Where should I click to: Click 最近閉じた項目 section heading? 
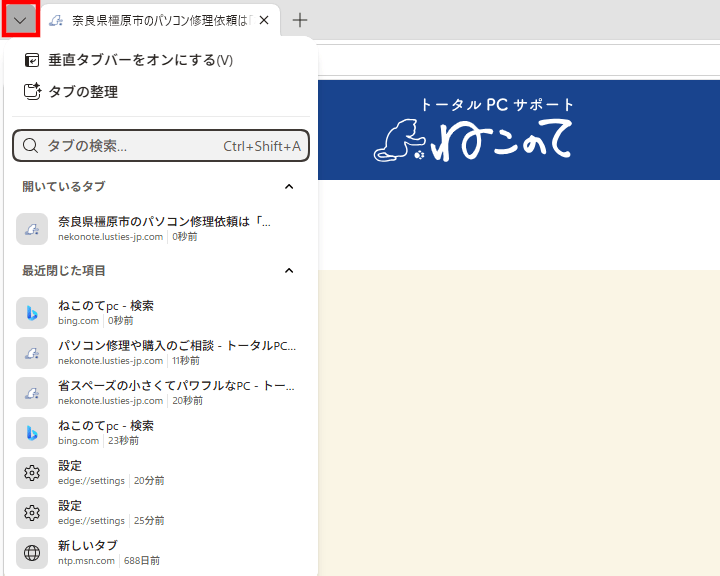click(64, 271)
